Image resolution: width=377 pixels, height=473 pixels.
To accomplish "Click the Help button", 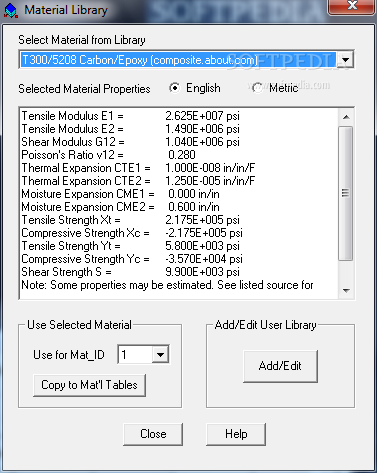I will point(236,434).
